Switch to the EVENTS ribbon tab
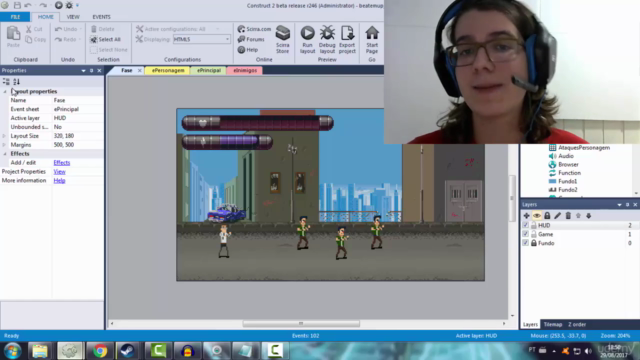Image resolution: width=640 pixels, height=360 pixels. pyautogui.click(x=101, y=17)
